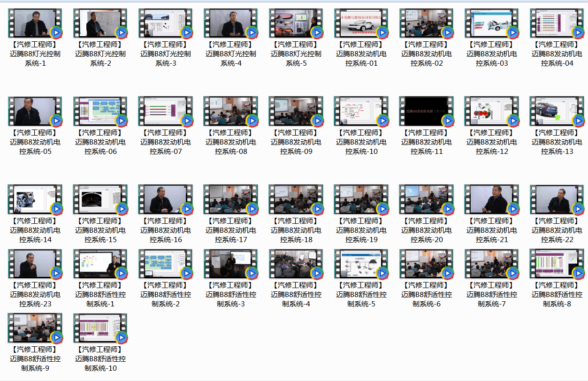Select 迈腾B8舒适性控制系统-1 video icon

100,264
